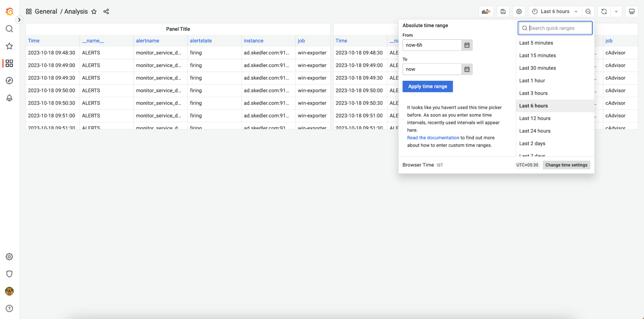Enable cycle view mode with TV icon
Image resolution: width=644 pixels, height=319 pixels.
click(631, 11)
